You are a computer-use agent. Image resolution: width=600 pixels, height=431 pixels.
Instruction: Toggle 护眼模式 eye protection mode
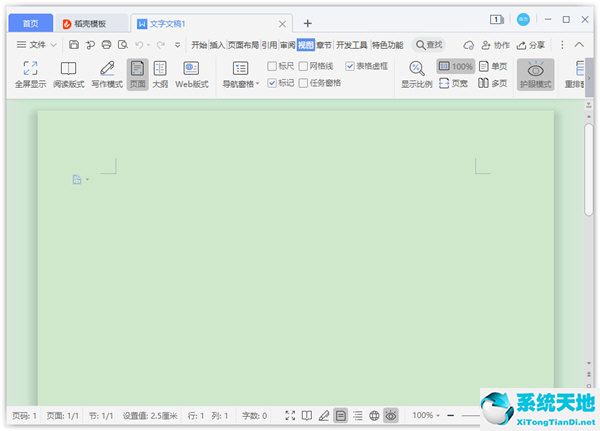535,75
